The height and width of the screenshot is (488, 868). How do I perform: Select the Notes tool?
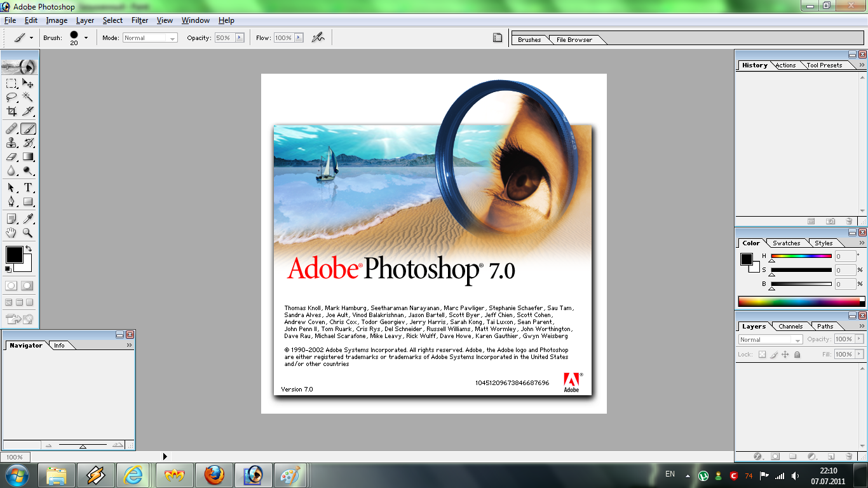tap(11, 219)
